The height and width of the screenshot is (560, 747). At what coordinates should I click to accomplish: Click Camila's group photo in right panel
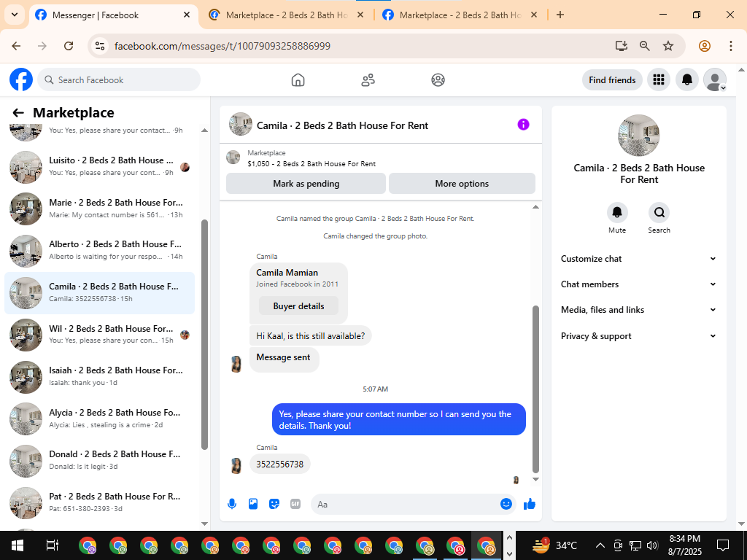(638, 135)
